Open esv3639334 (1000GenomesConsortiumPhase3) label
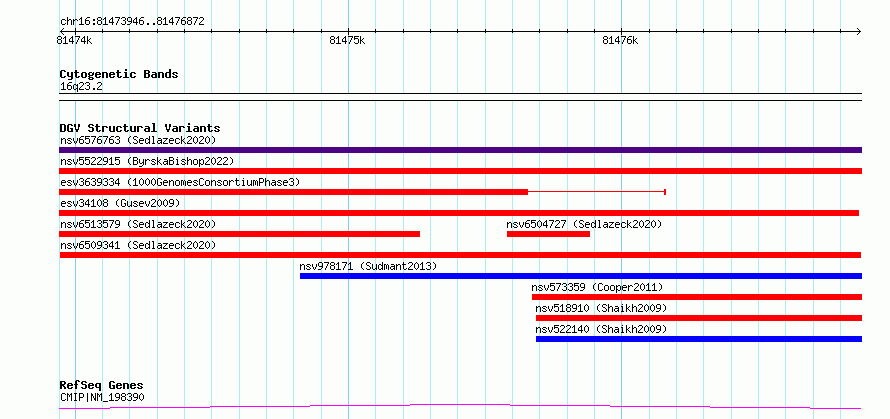This screenshot has width=890, height=419. (x=180, y=182)
